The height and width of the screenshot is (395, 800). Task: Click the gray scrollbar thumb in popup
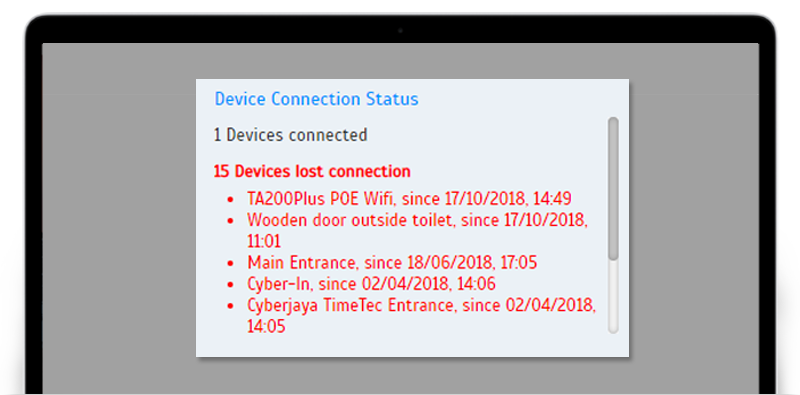(x=613, y=189)
